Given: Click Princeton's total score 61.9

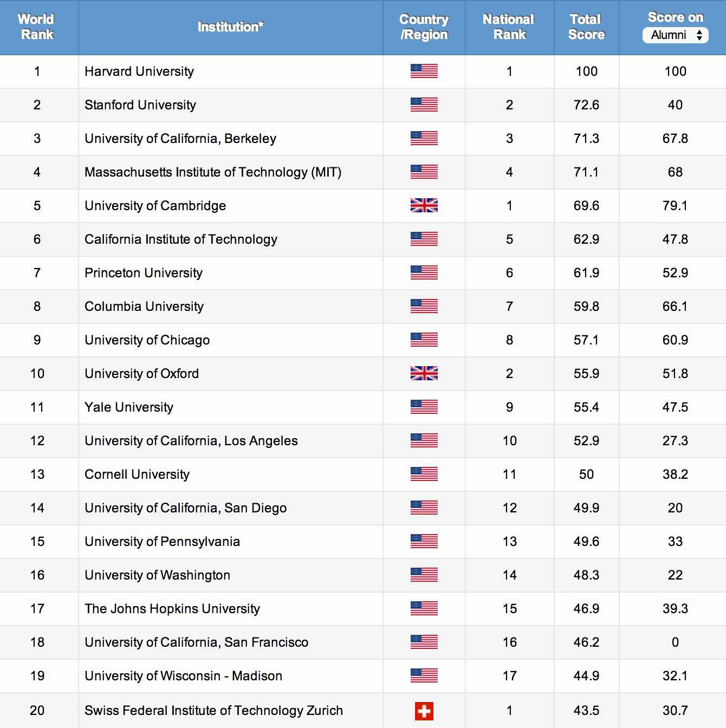Looking at the screenshot, I should coord(586,273).
